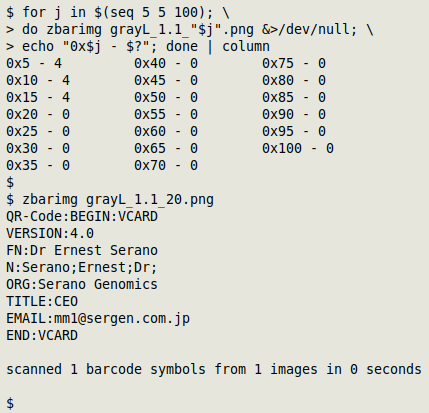The height and width of the screenshot is (413, 429).
Task: Click the zbarimg grayL_1.1_20.png command line
Action: [x=110, y=200]
